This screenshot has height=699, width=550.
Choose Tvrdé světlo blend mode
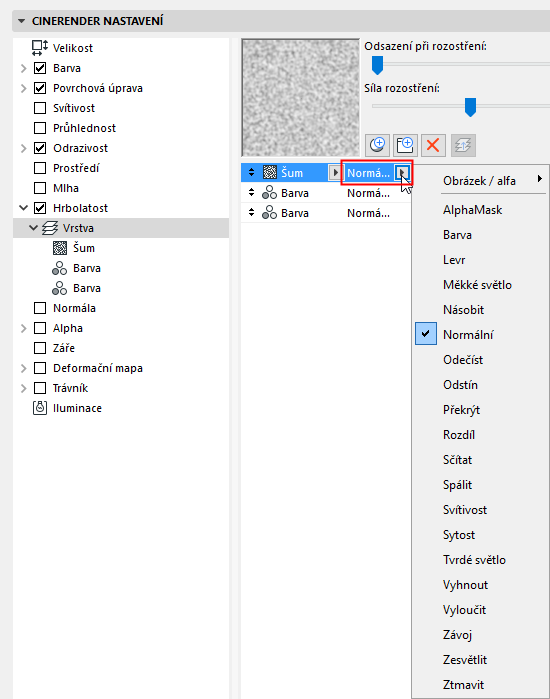coord(480,559)
